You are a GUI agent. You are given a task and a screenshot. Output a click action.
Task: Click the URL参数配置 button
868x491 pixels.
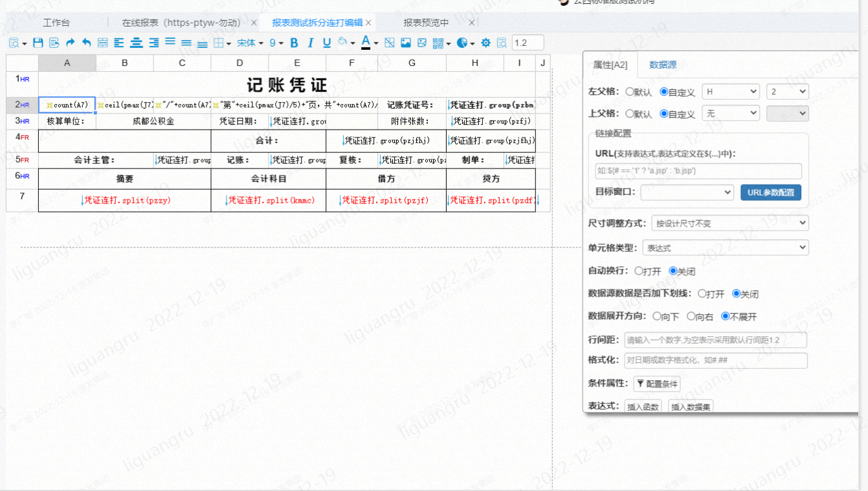[771, 192]
